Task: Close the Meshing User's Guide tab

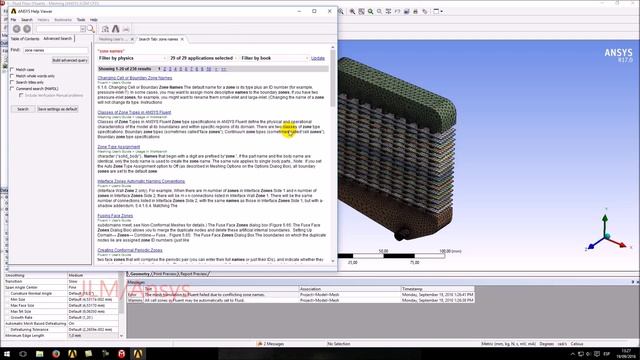Action: [132, 39]
